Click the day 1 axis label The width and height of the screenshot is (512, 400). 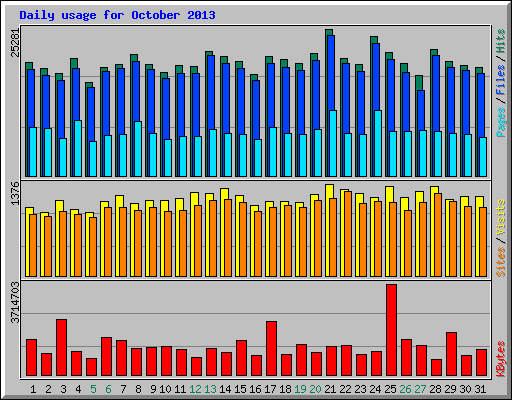[33, 389]
